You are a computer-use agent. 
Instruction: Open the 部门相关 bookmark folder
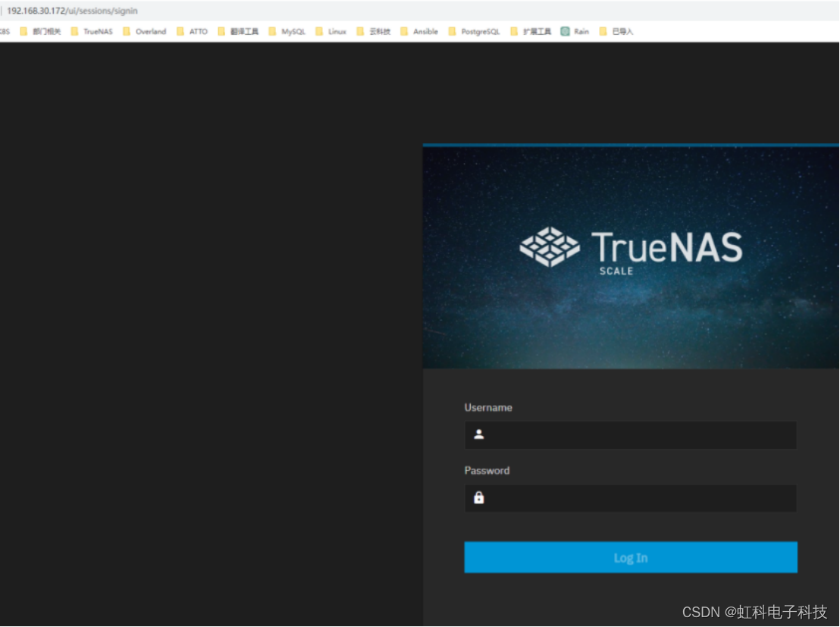(x=40, y=32)
